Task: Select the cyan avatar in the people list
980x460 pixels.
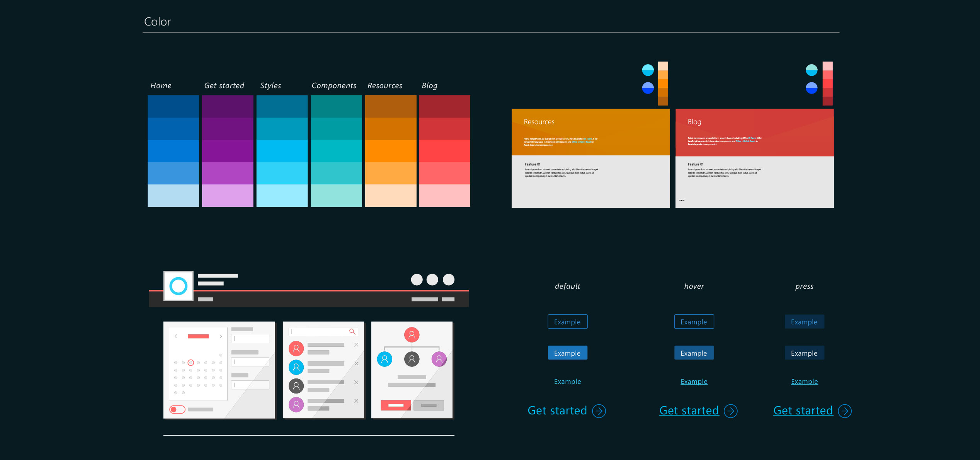Action: pos(296,367)
